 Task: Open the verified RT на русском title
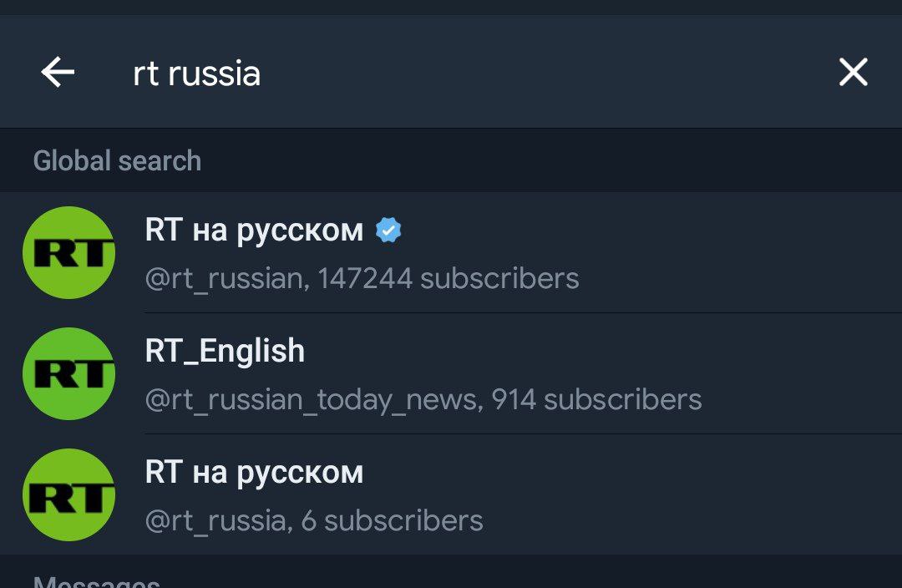254,230
